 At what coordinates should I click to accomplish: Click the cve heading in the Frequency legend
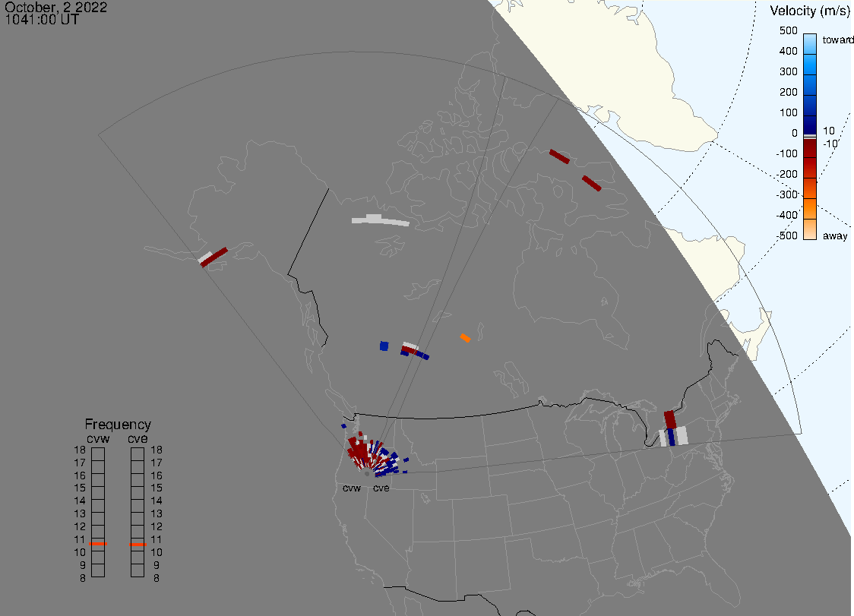tap(138, 439)
